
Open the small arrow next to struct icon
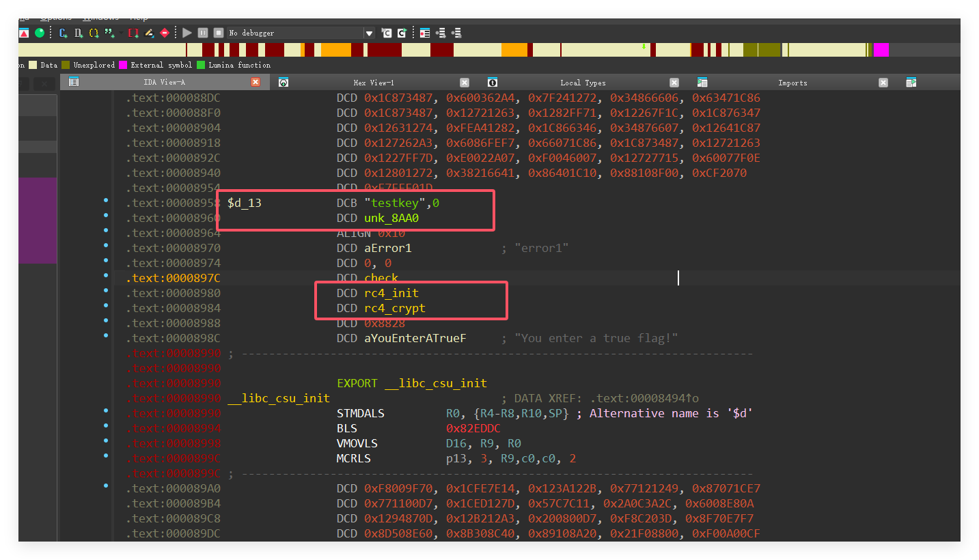click(121, 33)
